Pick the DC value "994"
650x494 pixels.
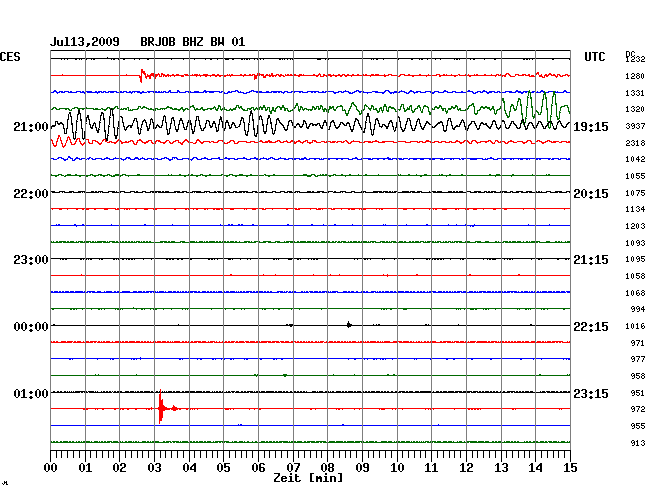tap(638, 309)
